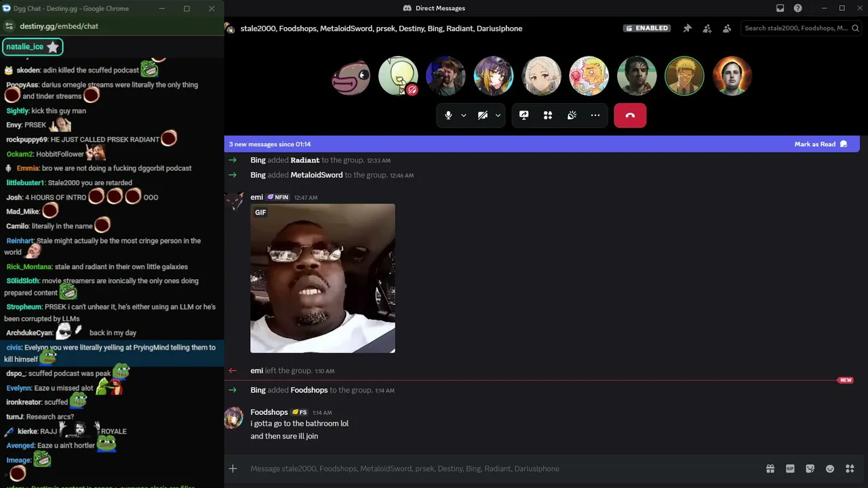This screenshot has height=488, width=868.
Task: Open site info icon in Chrome address bar
Action: pos(9,26)
